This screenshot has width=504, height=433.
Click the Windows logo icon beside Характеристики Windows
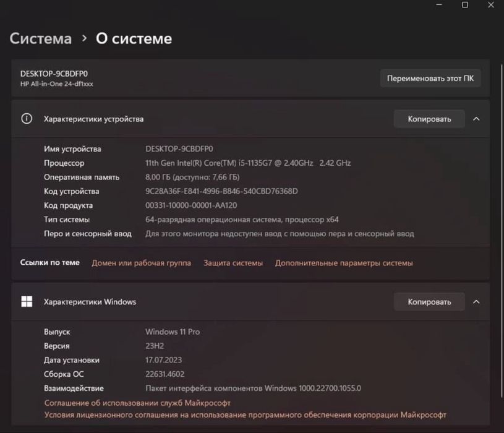pyautogui.click(x=27, y=301)
